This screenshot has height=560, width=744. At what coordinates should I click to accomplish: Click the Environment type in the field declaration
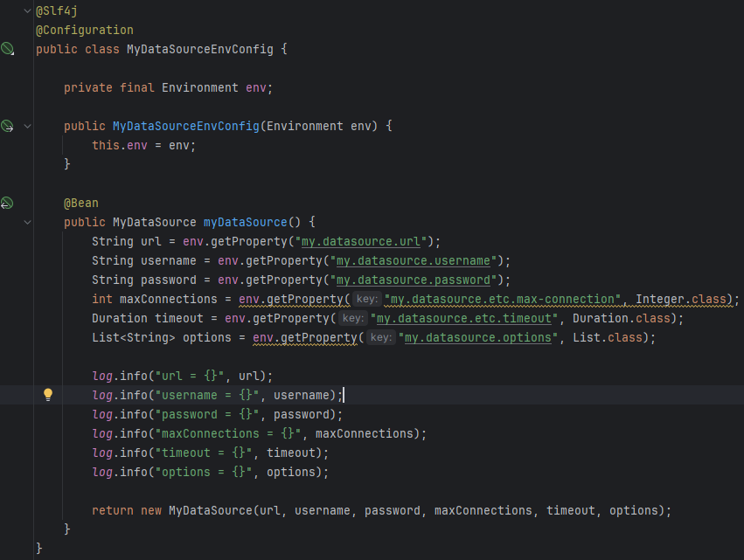coord(199,87)
